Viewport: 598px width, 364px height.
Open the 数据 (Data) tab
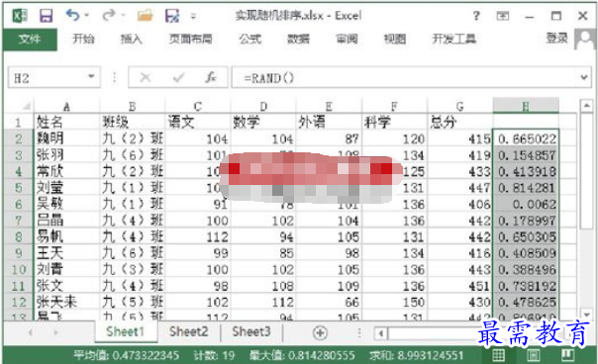[x=298, y=39]
